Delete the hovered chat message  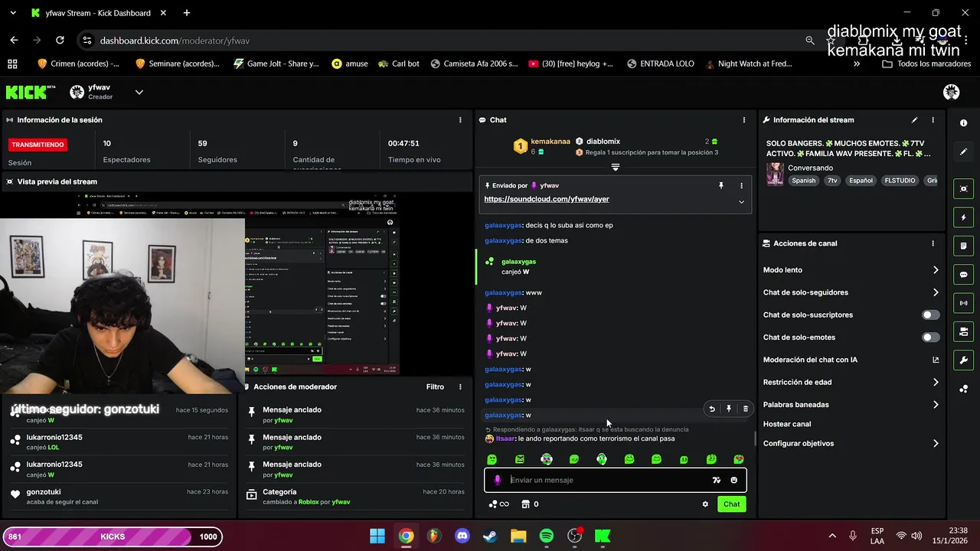(x=746, y=409)
